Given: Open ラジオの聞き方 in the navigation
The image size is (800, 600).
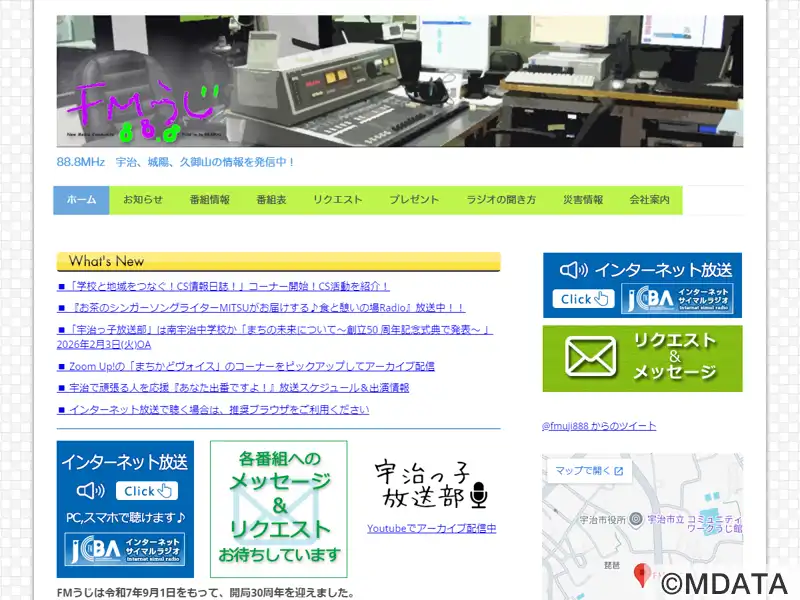Looking at the screenshot, I should point(501,200).
